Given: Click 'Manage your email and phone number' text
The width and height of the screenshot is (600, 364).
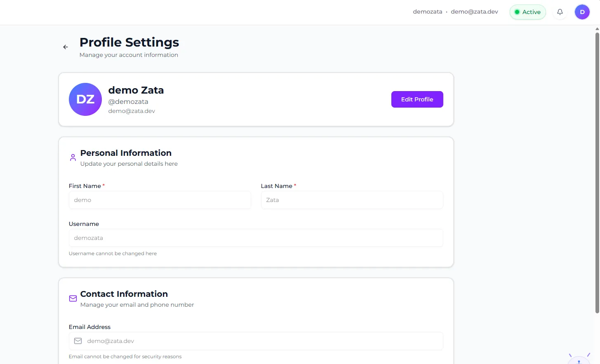Looking at the screenshot, I should 137,305.
